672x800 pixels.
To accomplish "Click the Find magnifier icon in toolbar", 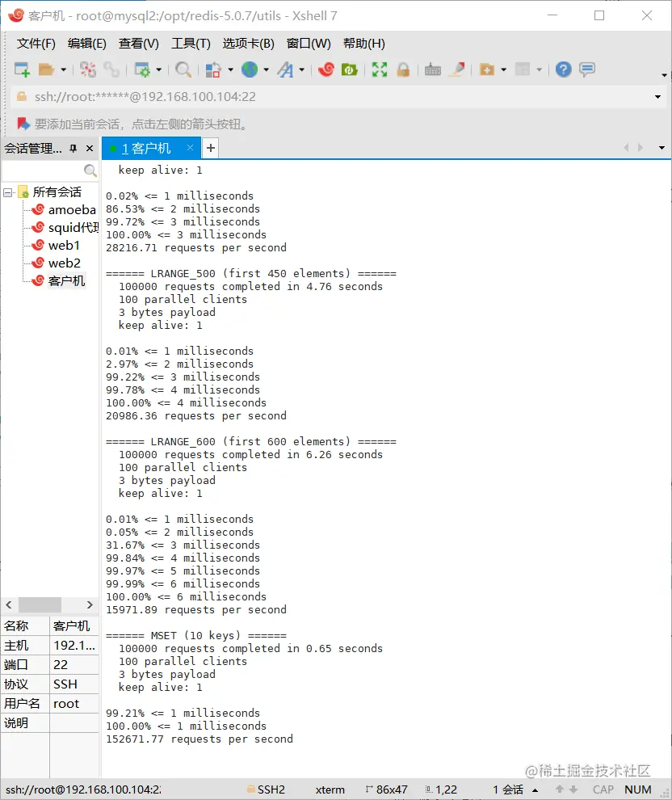I will click(183, 69).
